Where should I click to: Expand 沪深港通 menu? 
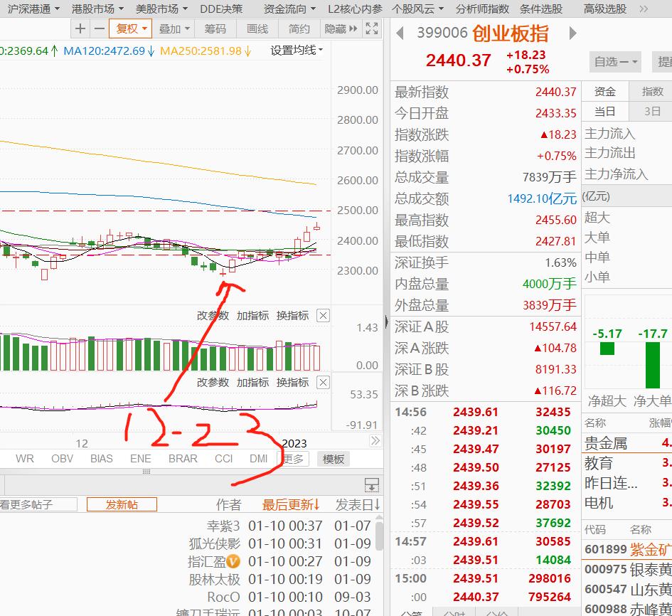pyautogui.click(x=33, y=9)
